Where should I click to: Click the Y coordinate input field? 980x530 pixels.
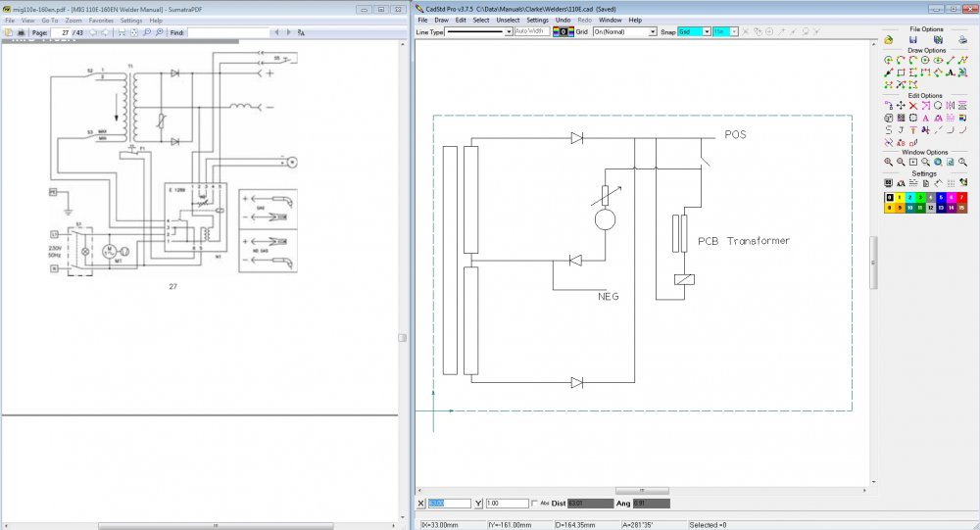tap(507, 504)
